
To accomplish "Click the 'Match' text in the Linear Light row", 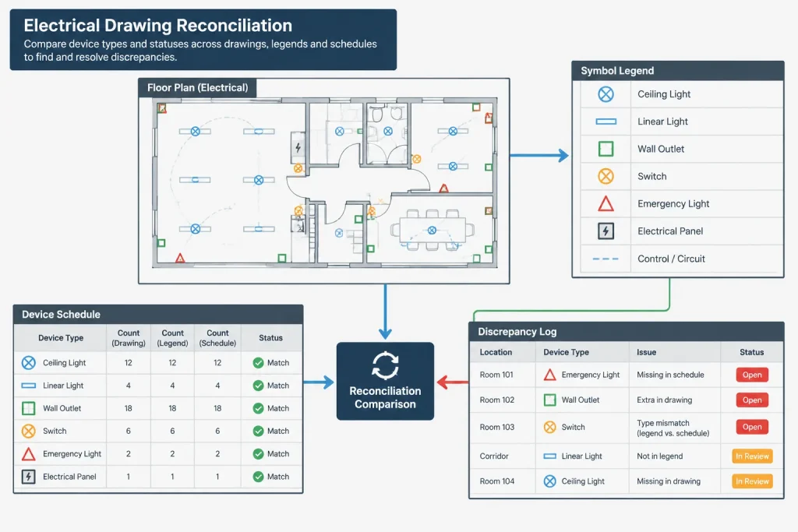I will [x=278, y=386].
